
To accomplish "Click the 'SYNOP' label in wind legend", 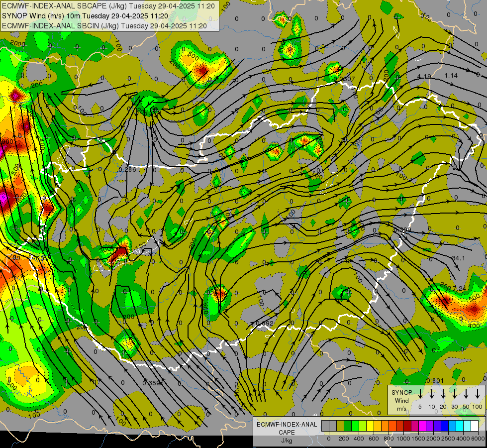I will coord(401,392).
